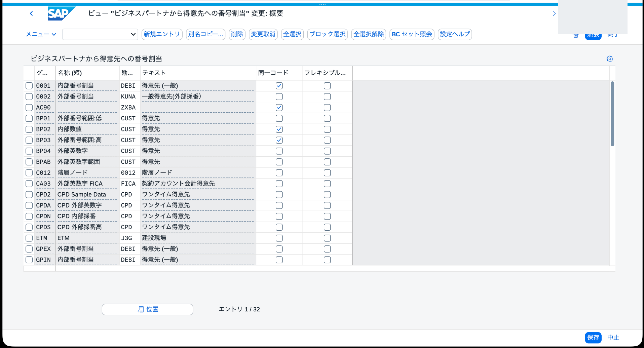The width and height of the screenshot is (644, 348).
Task: Check 同一コード for row ETM
Action: pyautogui.click(x=279, y=238)
